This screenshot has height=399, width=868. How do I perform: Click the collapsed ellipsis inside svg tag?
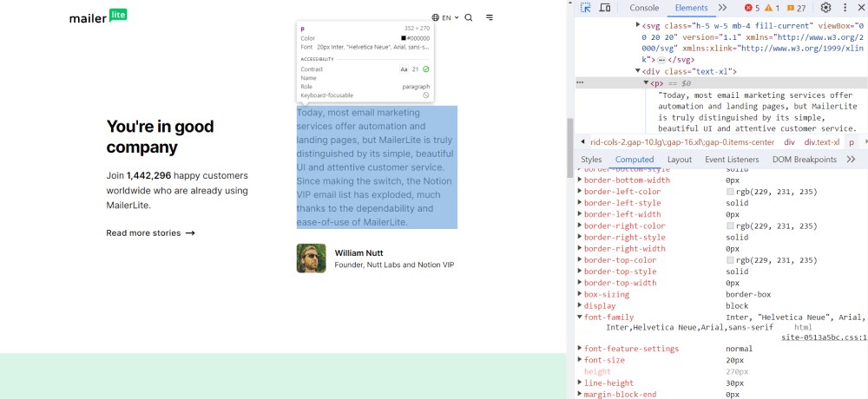661,60
